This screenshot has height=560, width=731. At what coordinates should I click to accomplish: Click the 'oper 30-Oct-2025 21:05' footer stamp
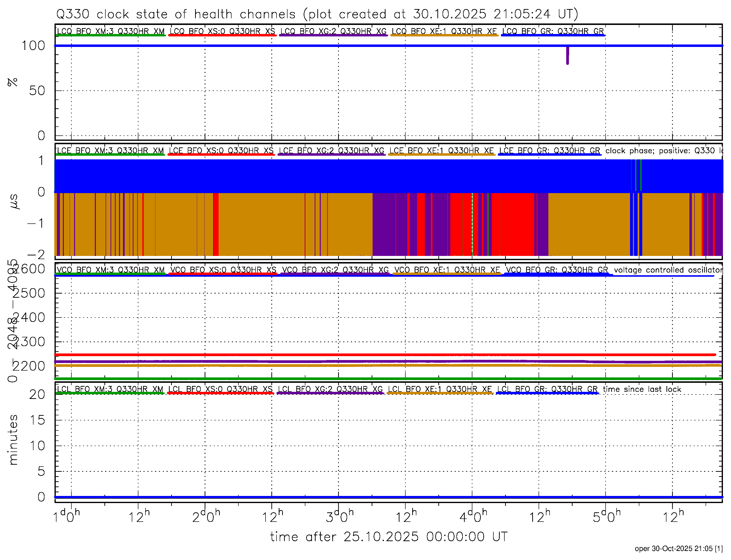(678, 549)
